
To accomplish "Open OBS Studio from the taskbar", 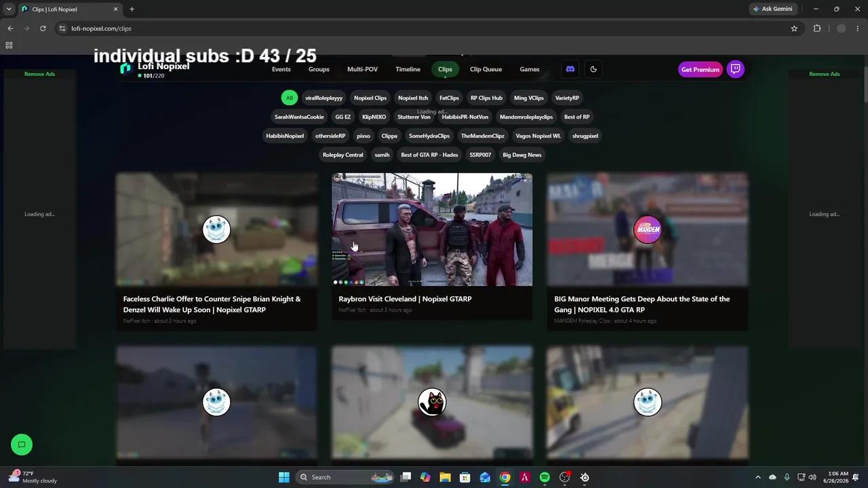I will pos(565,477).
